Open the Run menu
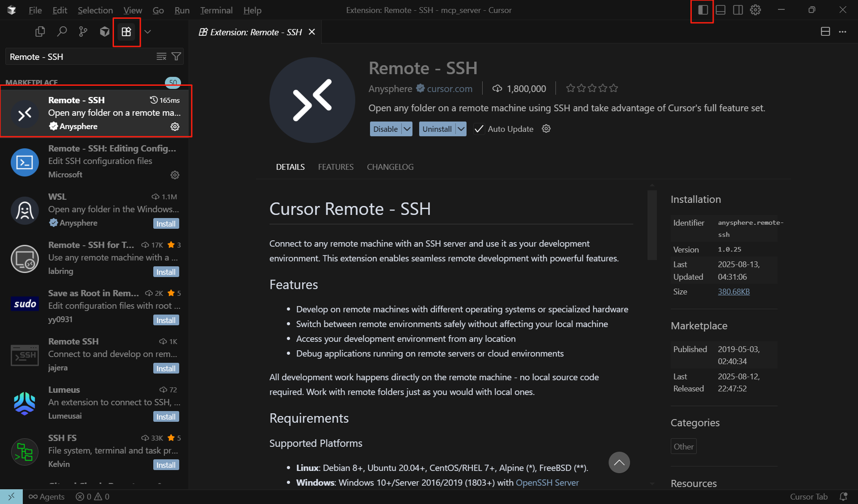The width and height of the screenshot is (858, 504). coord(182,10)
